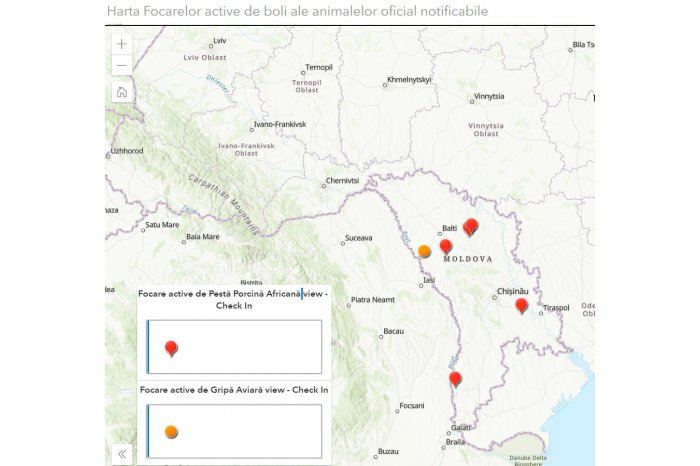Reset map to home extent
Image resolution: width=700 pixels, height=466 pixels.
pyautogui.click(x=121, y=92)
